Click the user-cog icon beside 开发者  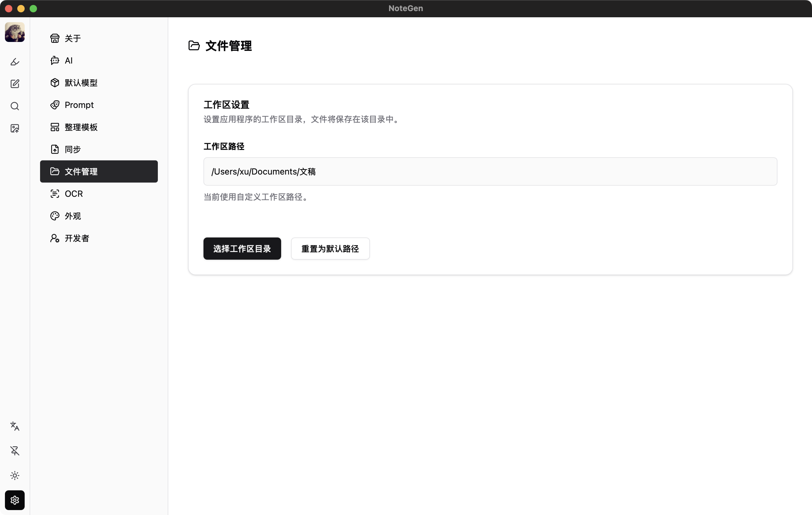(x=55, y=238)
